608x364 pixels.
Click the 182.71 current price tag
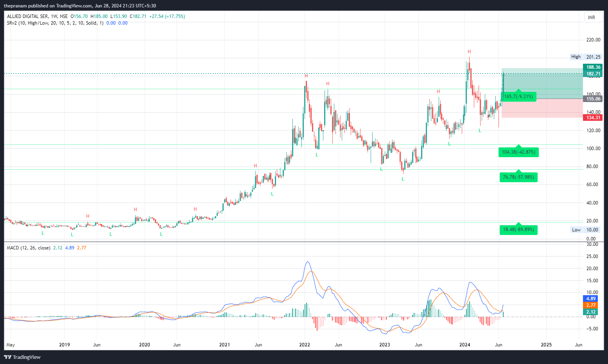(x=593, y=74)
